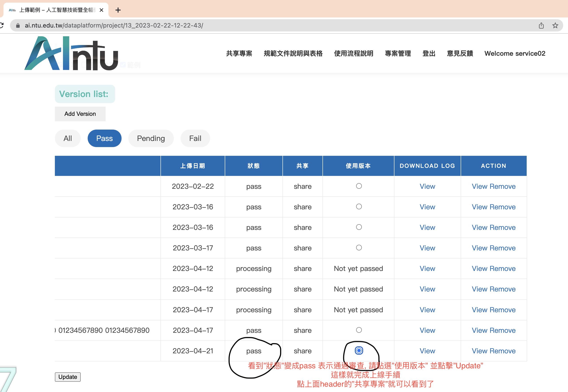Select version radio for 2023-02-22 row

(x=359, y=186)
